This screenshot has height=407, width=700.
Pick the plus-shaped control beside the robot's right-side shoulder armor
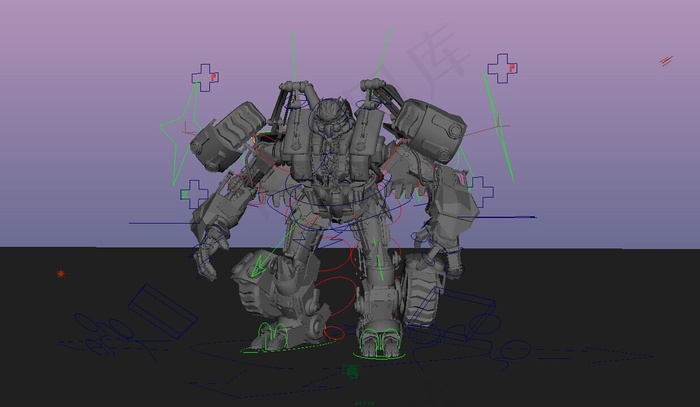(480, 191)
